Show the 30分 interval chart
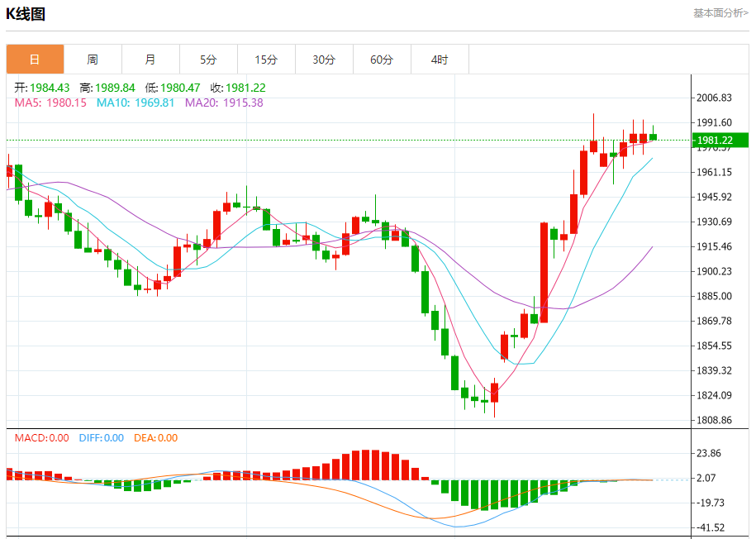 [x=324, y=60]
